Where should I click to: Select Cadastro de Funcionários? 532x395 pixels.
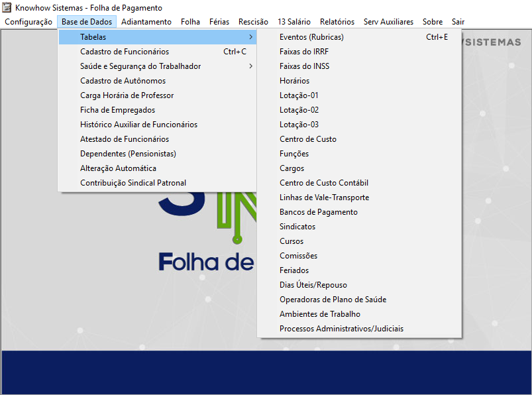coord(125,52)
